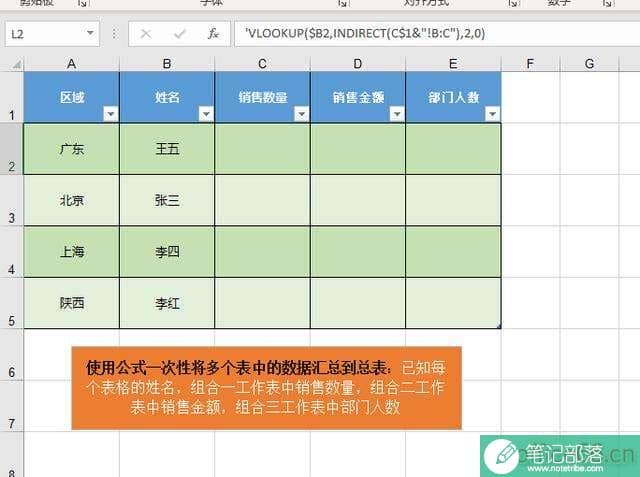Click the cell containing 陕西
The height and width of the screenshot is (477, 640).
click(x=71, y=303)
